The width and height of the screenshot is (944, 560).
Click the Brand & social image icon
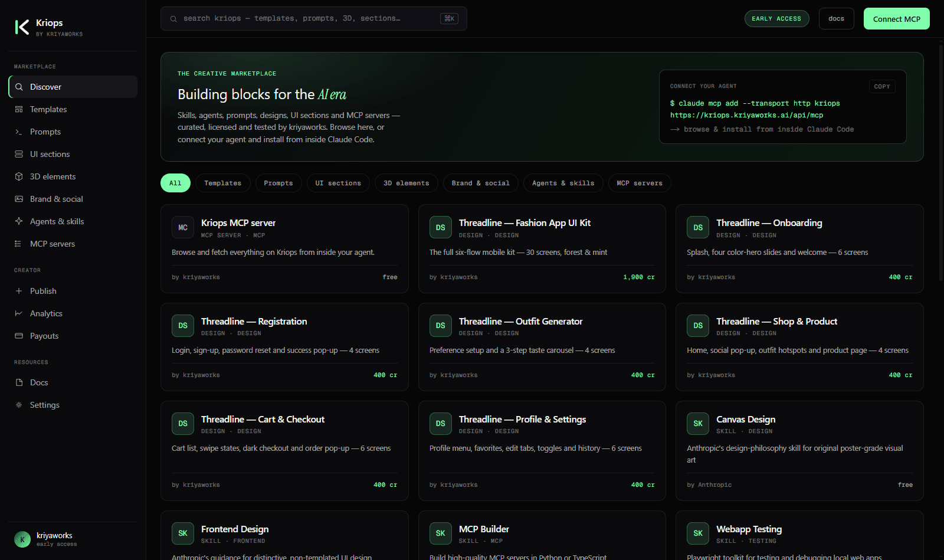coord(19,199)
